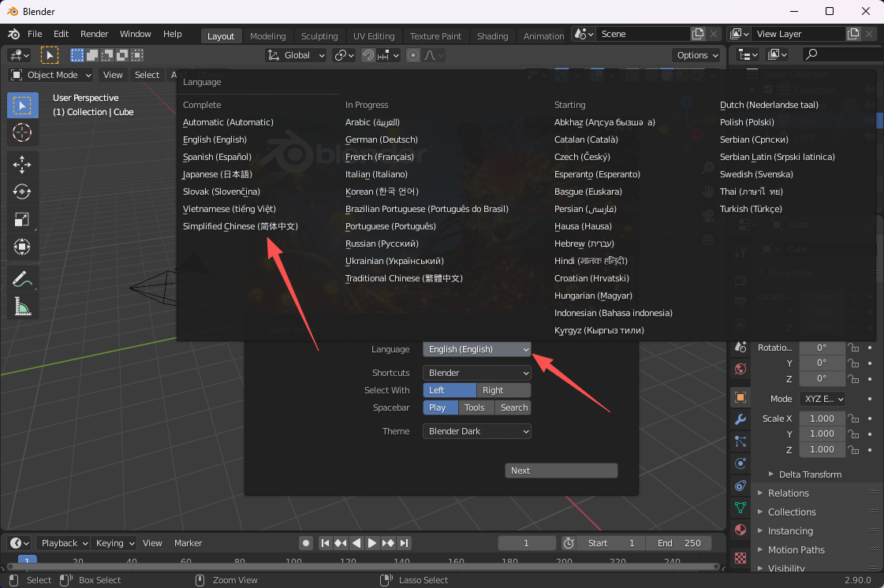Image resolution: width=884 pixels, height=588 pixels.
Task: Open the Language dropdown in the splash setup
Action: [476, 348]
